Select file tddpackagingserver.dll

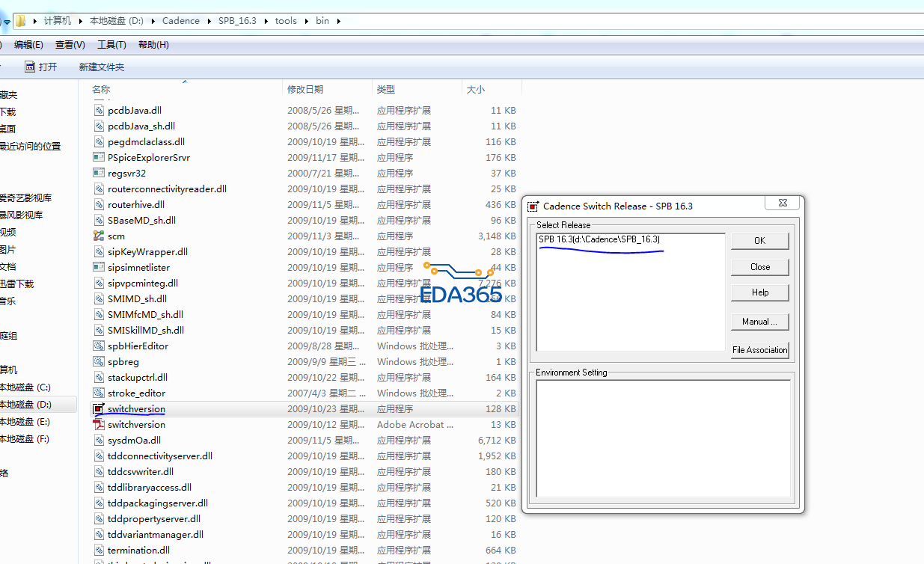(158, 503)
